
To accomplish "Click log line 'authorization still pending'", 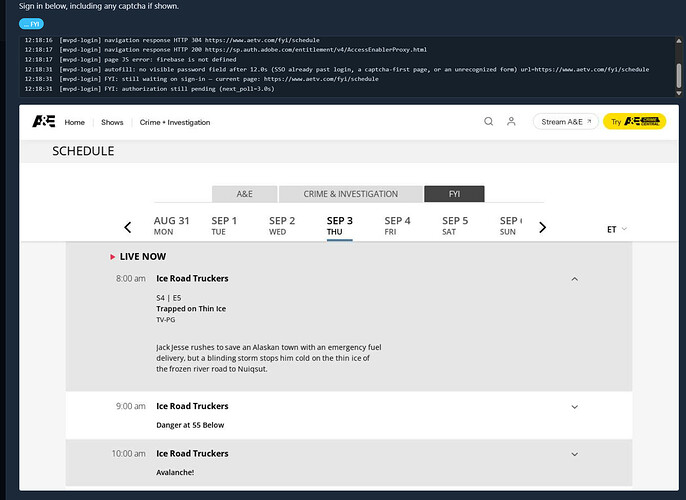I will click(x=150, y=89).
